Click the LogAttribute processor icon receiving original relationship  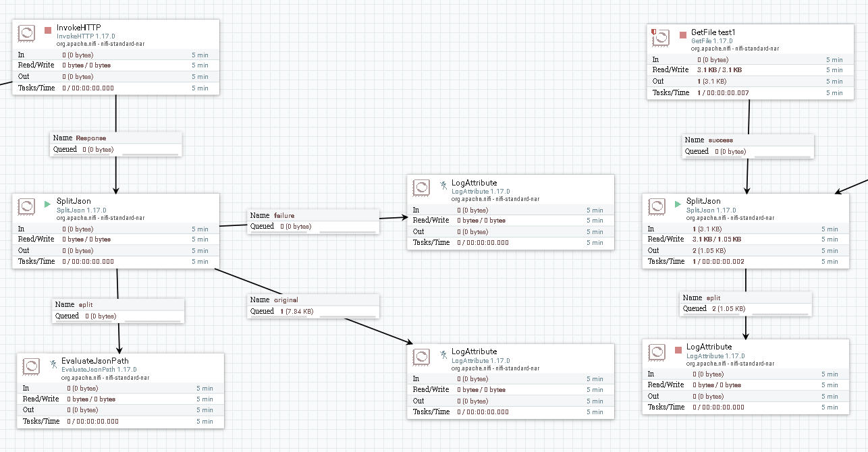coord(421,357)
